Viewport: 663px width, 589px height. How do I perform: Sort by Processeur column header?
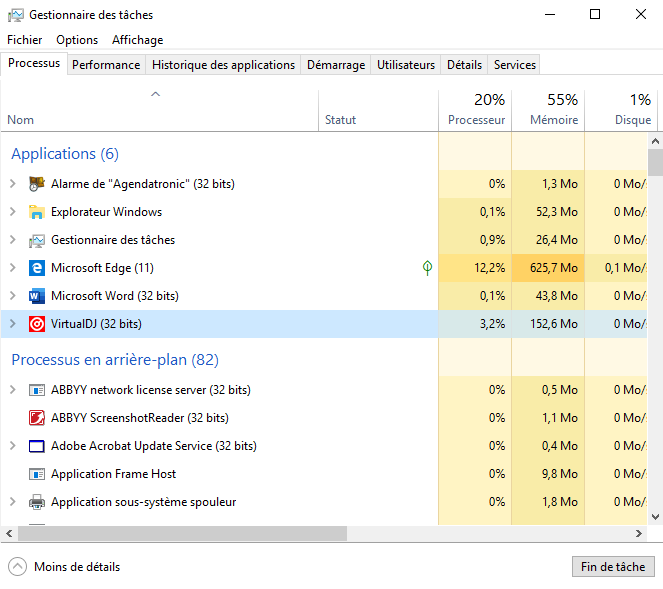coord(475,111)
